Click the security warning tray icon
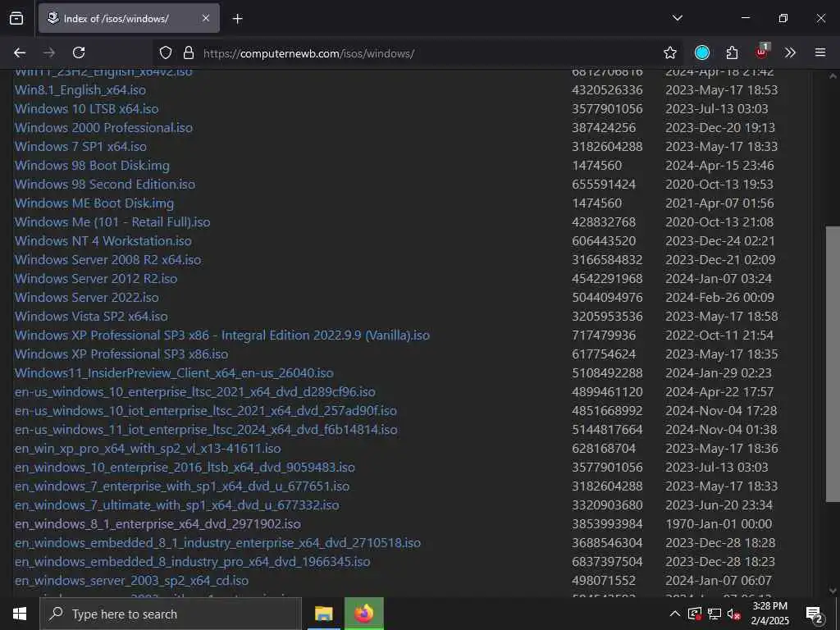 695,614
